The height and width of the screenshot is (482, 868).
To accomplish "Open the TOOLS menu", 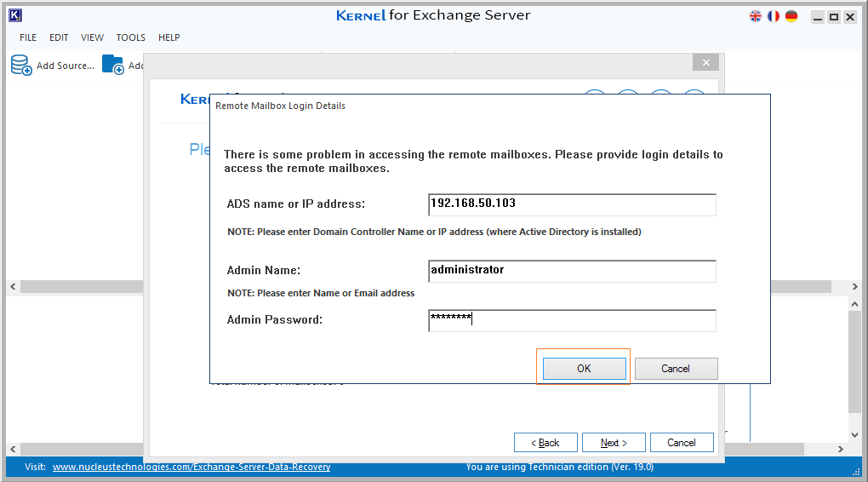I will click(x=131, y=37).
